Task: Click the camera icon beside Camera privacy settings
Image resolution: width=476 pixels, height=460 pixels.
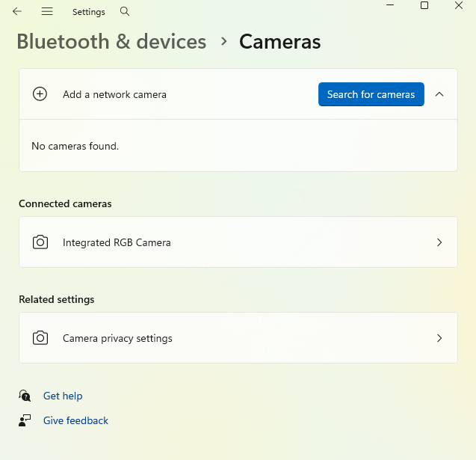Action: click(x=40, y=338)
